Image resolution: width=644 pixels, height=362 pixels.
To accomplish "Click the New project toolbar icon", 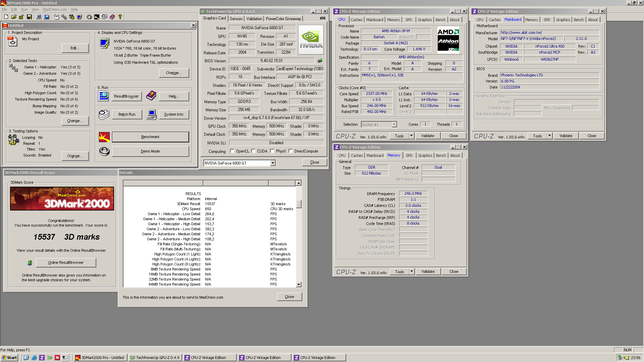I will pyautogui.click(x=6, y=17).
